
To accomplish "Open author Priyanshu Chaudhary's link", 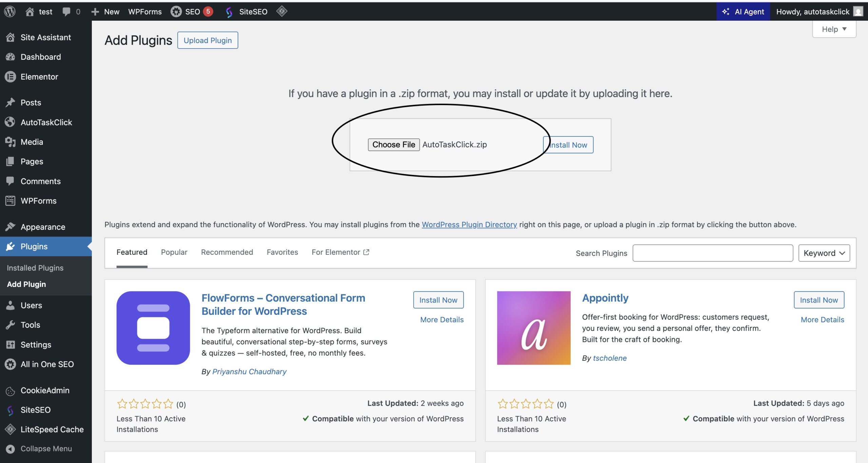I will [x=249, y=372].
